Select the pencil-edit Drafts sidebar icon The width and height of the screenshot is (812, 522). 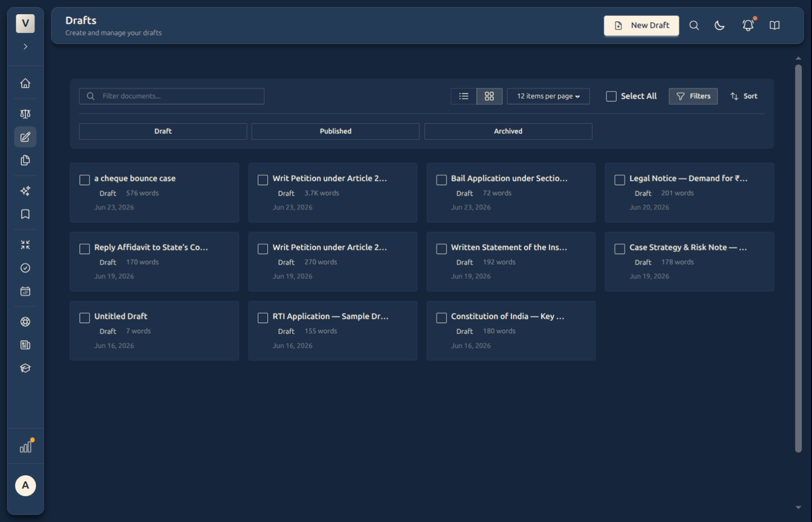coord(25,137)
